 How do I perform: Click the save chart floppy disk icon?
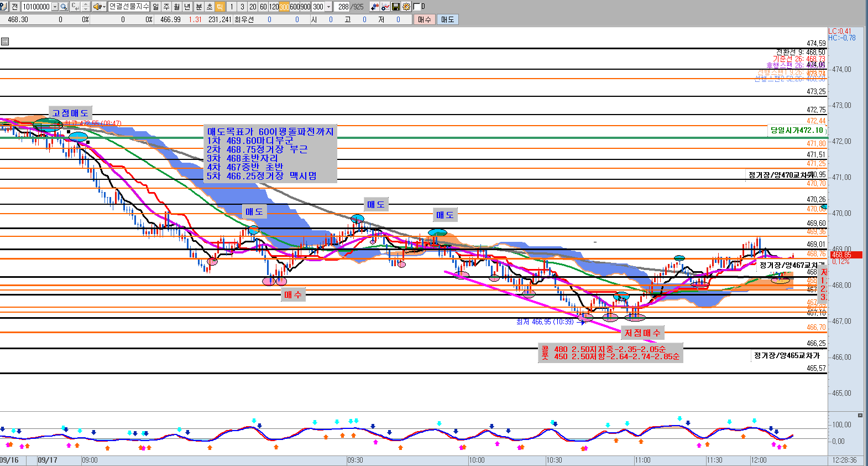click(x=396, y=7)
